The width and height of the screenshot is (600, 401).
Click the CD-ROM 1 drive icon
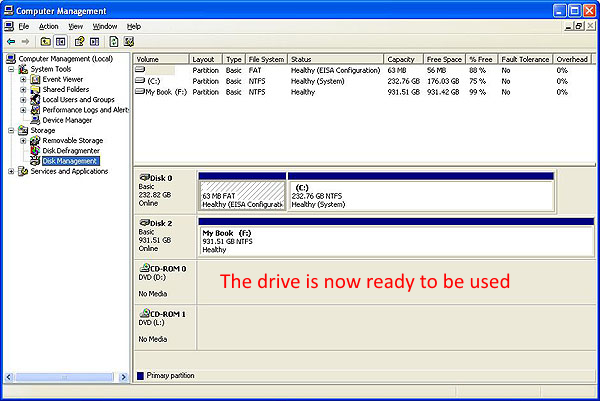tap(145, 313)
